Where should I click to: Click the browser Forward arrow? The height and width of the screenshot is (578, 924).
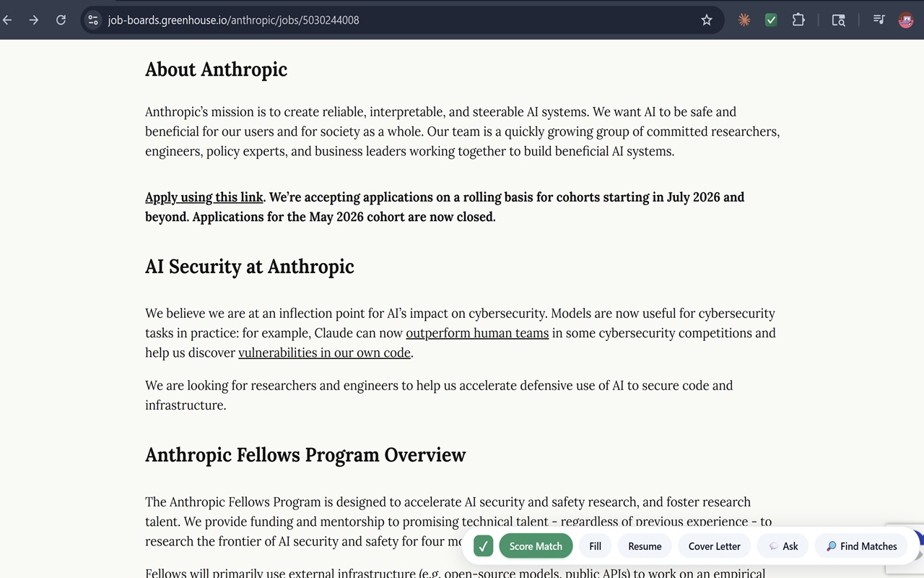click(34, 20)
